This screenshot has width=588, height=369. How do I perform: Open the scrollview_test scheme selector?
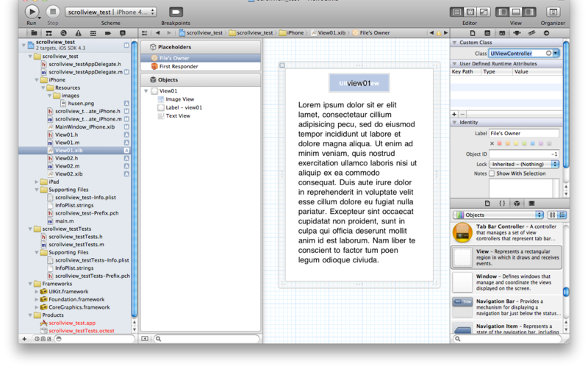pyautogui.click(x=111, y=12)
